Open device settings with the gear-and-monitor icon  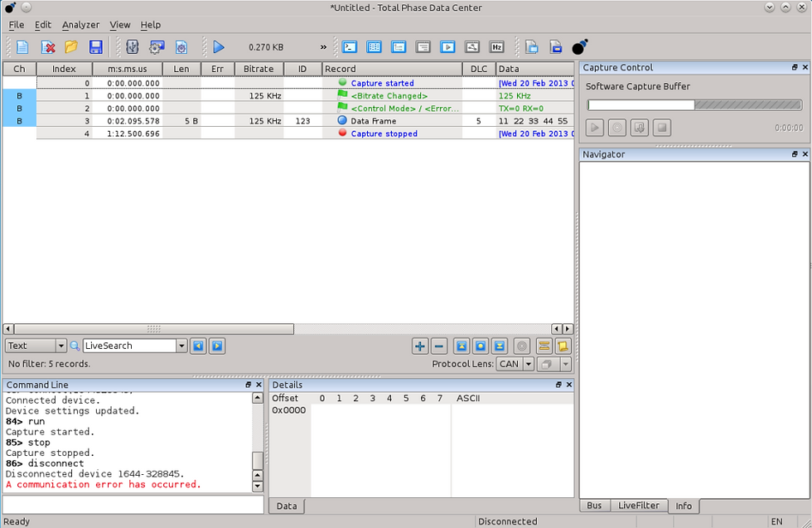(x=157, y=47)
